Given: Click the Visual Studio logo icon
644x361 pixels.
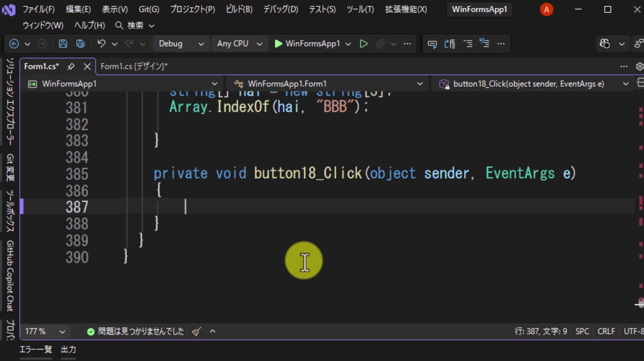Looking at the screenshot, I should (x=9, y=9).
